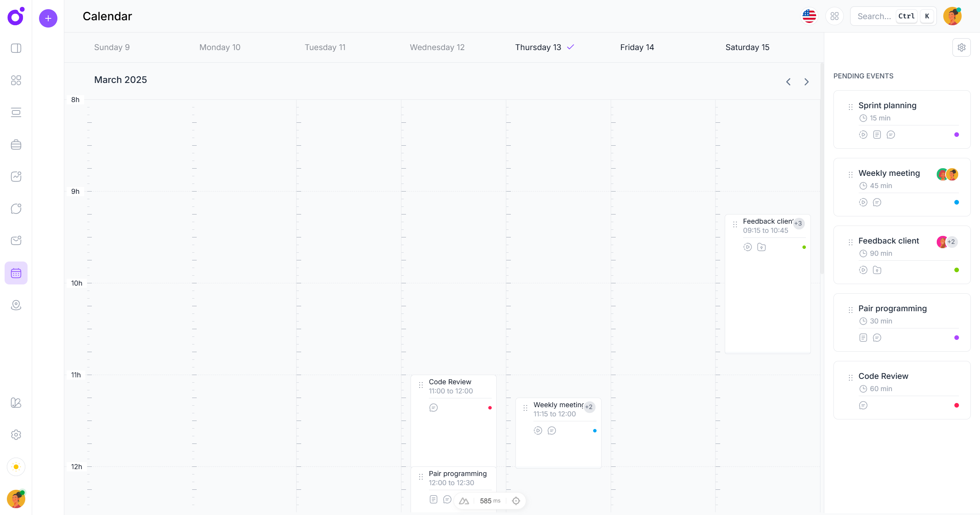Open the briefcase icon in the sidebar
The image size is (980, 515).
click(x=16, y=145)
